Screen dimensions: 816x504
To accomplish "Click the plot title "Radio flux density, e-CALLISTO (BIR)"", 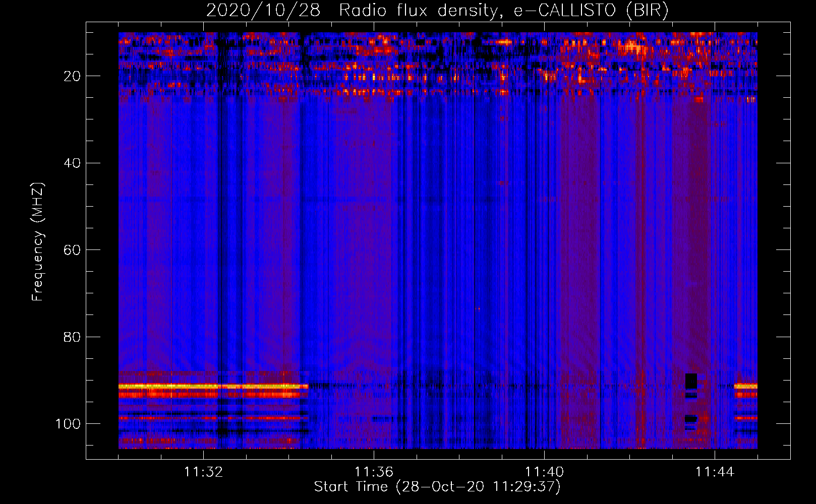I will [x=504, y=11].
